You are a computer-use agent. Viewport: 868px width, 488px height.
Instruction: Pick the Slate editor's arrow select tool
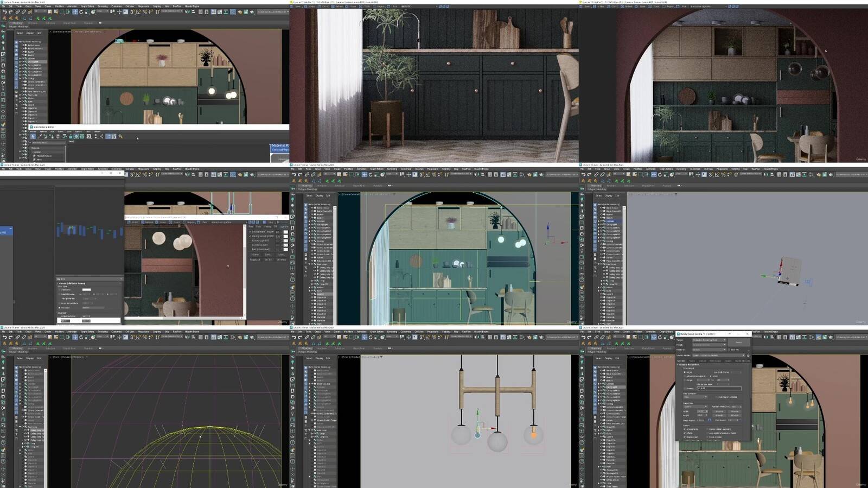(33, 136)
